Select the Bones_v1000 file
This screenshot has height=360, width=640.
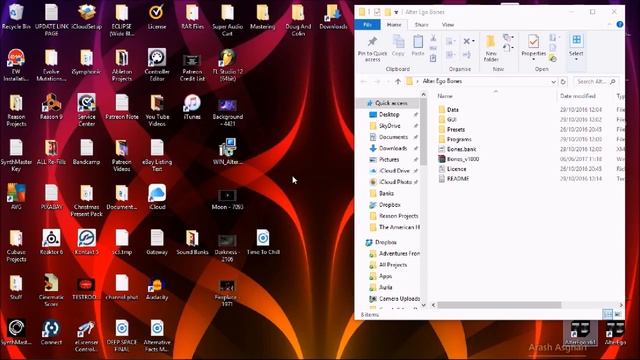point(463,159)
